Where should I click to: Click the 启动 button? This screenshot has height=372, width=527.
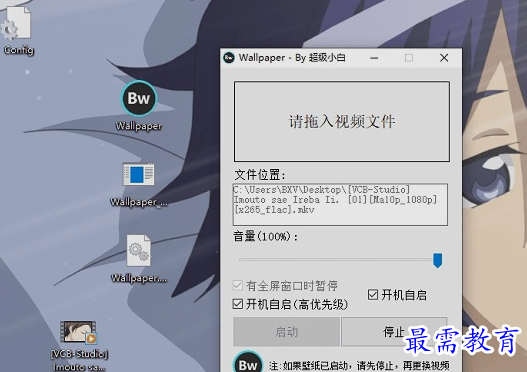pos(286,331)
